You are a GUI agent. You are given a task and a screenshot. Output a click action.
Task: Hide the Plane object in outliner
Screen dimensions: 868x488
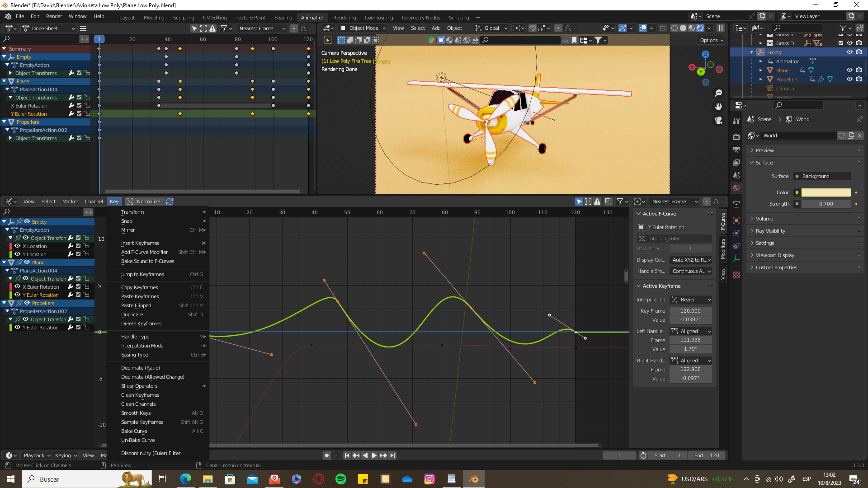(x=849, y=70)
